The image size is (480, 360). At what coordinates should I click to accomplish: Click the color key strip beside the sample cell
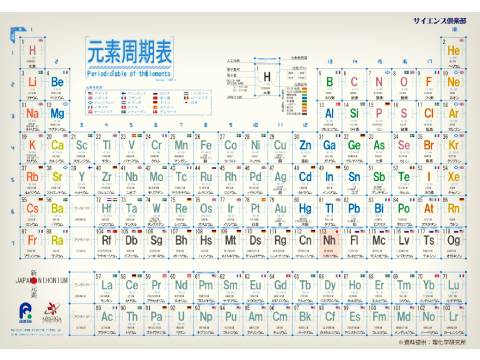(304, 102)
